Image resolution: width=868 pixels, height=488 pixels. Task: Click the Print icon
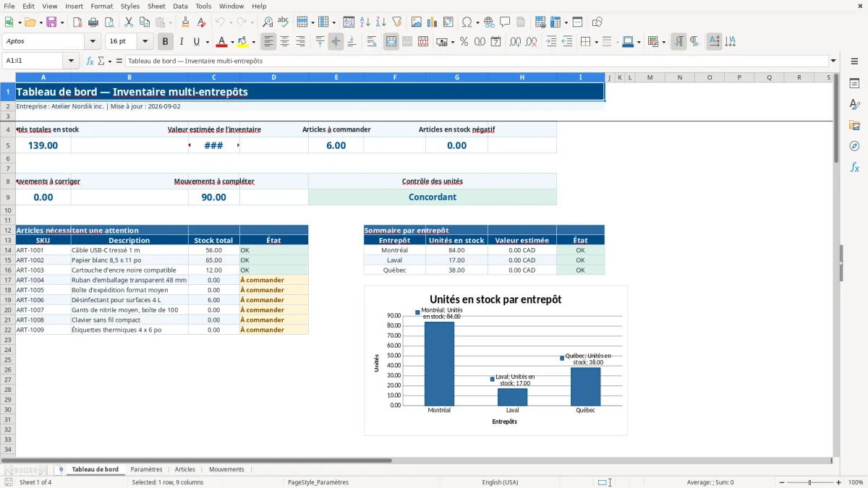tap(93, 22)
